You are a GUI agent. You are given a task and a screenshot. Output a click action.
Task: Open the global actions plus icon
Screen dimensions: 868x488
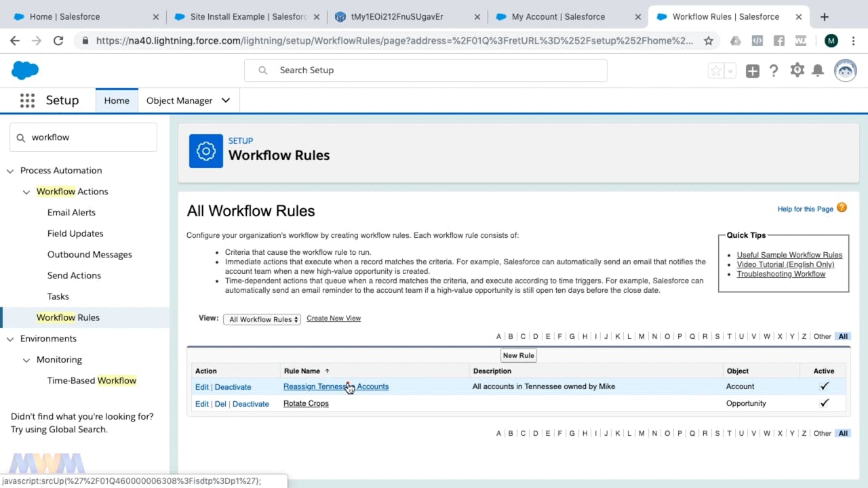tap(752, 71)
